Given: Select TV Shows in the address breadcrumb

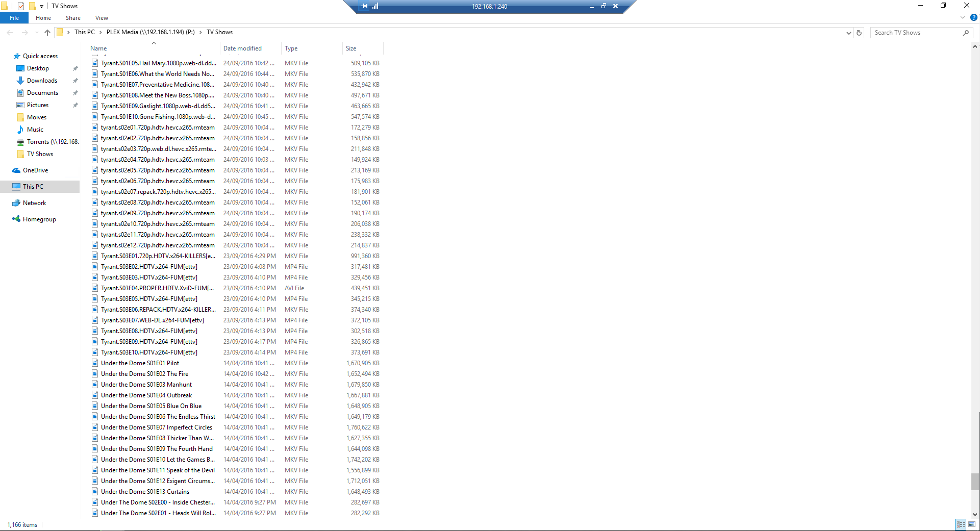Looking at the screenshot, I should click(219, 32).
